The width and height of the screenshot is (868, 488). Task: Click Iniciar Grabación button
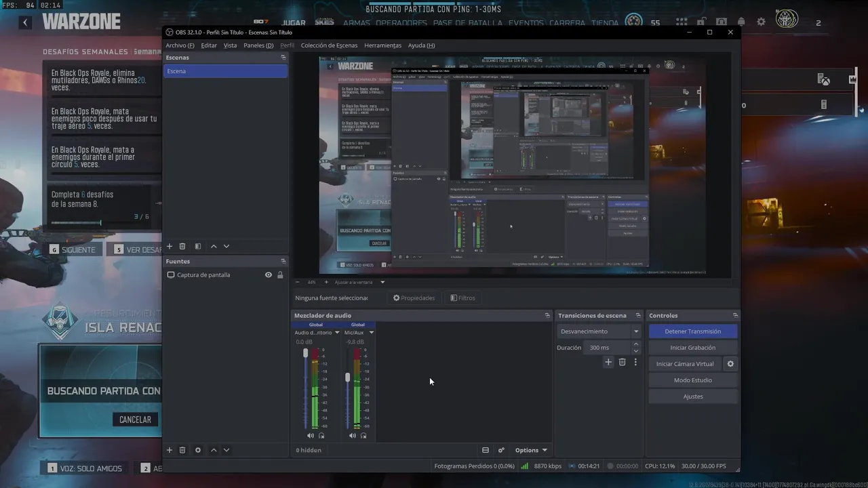click(692, 348)
